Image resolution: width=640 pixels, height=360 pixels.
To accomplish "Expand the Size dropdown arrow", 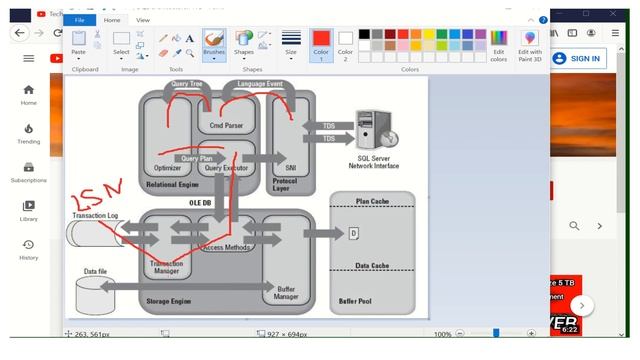I will coord(291,59).
